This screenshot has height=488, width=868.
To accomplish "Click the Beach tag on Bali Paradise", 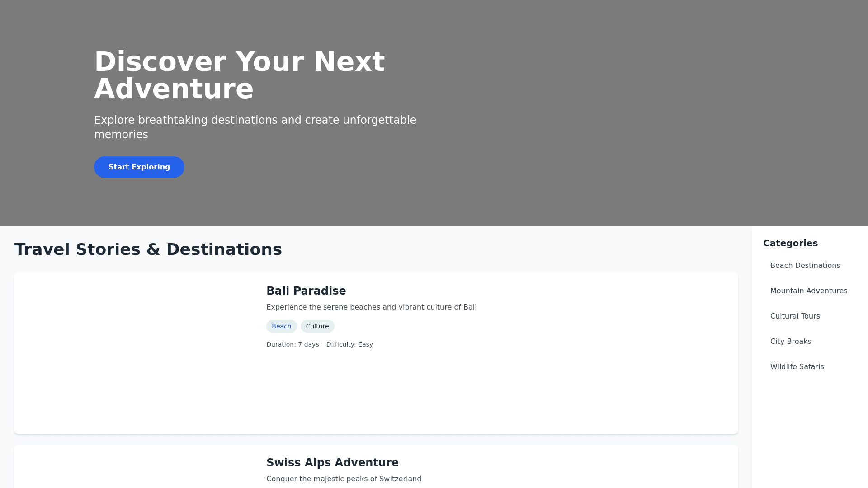I will point(281,326).
